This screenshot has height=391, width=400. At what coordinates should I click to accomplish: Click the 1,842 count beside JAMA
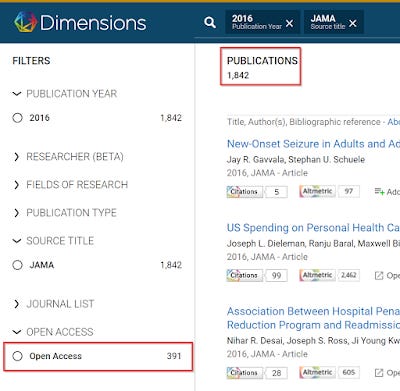pos(171,265)
